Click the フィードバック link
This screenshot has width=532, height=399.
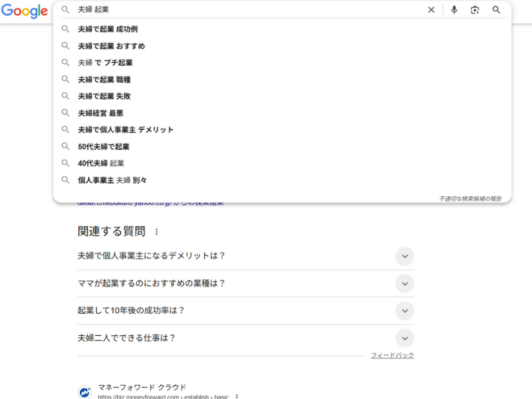click(392, 356)
